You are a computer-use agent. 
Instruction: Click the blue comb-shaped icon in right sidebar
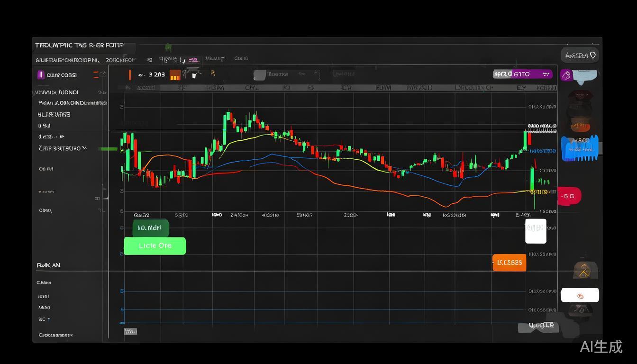coord(580,148)
